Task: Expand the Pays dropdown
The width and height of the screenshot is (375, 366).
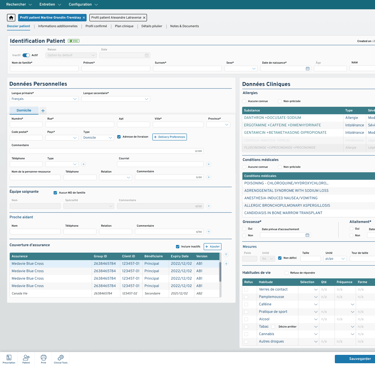Action: click(62, 138)
